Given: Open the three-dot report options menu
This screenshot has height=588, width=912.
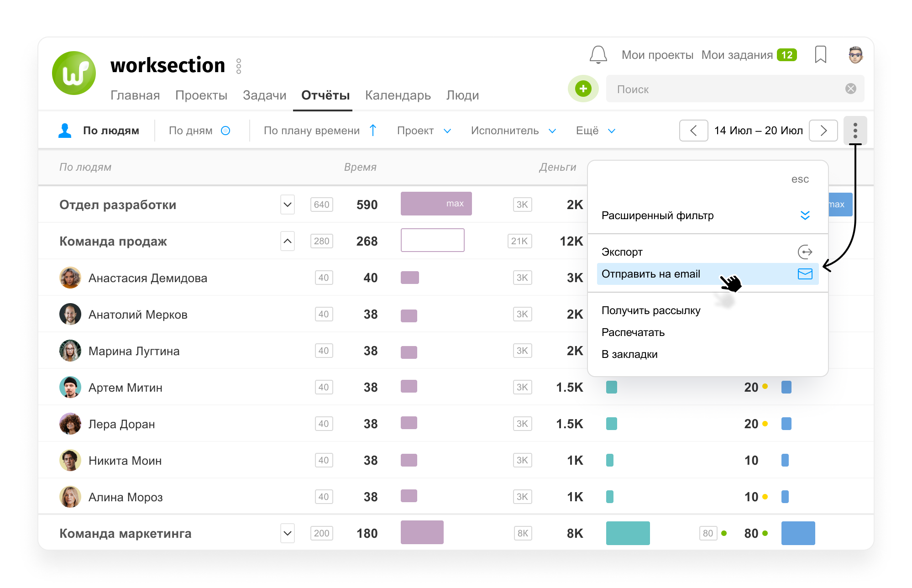Looking at the screenshot, I should click(x=855, y=131).
